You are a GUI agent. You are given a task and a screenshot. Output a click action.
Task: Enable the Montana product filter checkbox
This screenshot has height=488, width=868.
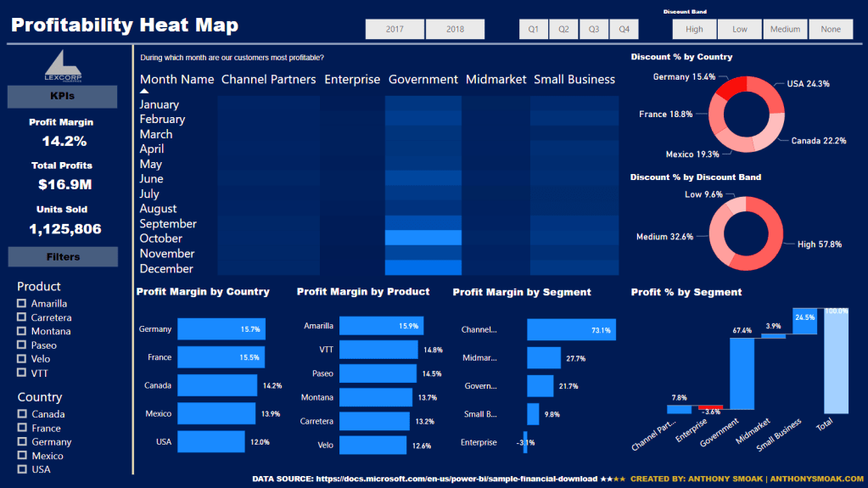coord(22,332)
